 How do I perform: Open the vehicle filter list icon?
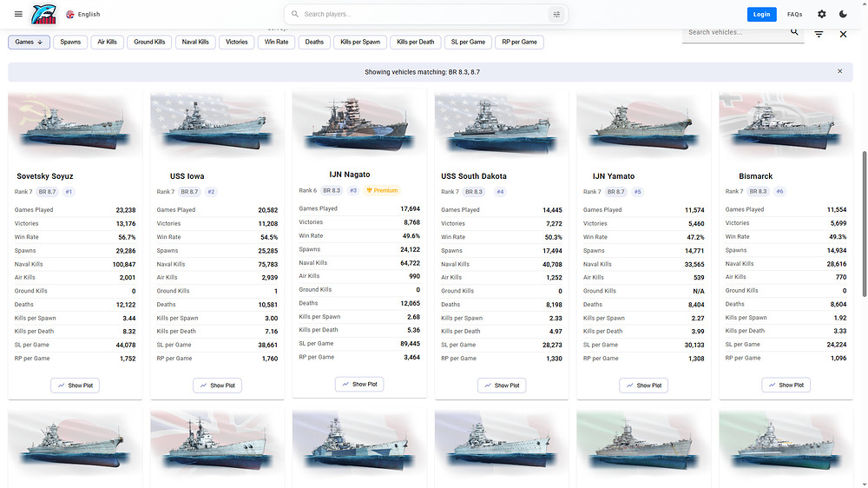coord(819,35)
